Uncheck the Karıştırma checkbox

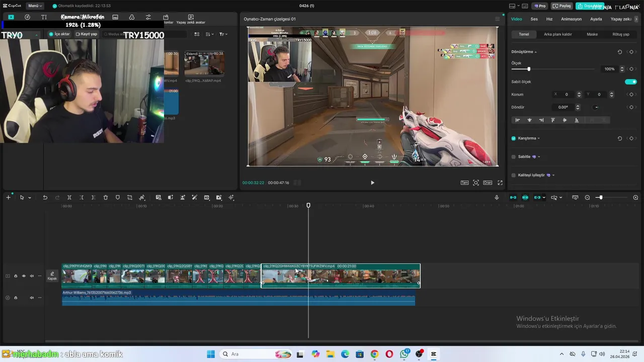[514, 138]
